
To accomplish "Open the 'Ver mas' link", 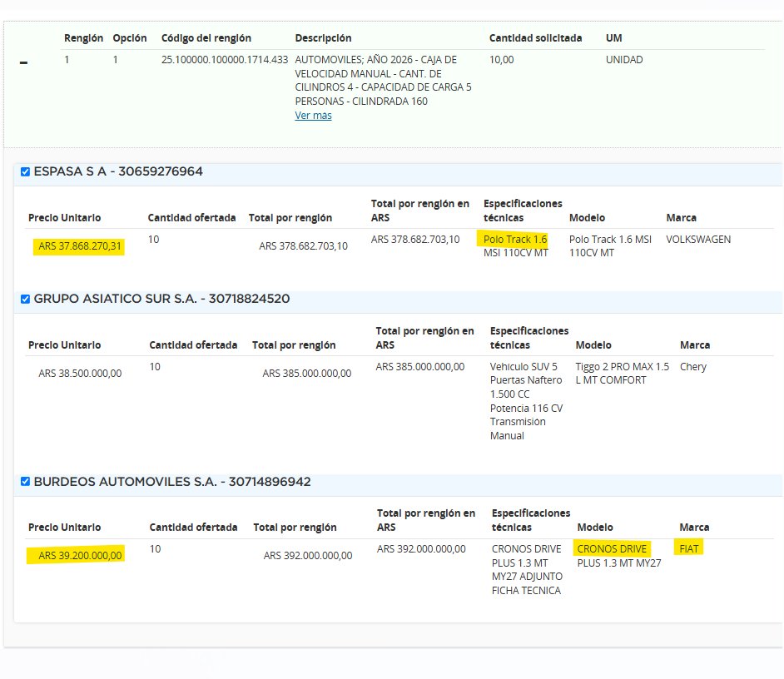I will 313,116.
